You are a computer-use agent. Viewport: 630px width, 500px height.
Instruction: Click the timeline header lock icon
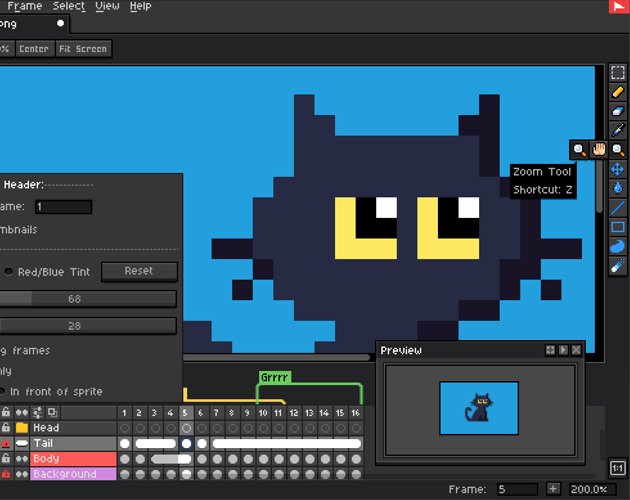tap(6, 412)
